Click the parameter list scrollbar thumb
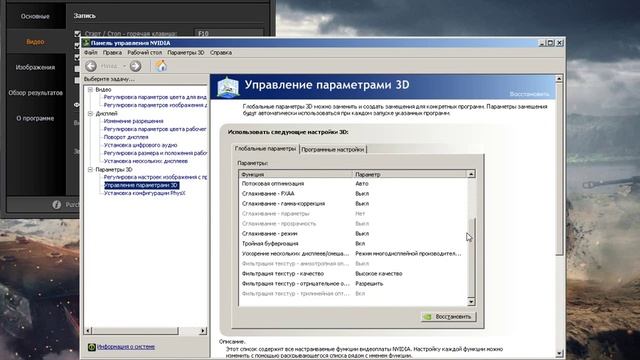This screenshot has width=640, height=360. (x=471, y=257)
